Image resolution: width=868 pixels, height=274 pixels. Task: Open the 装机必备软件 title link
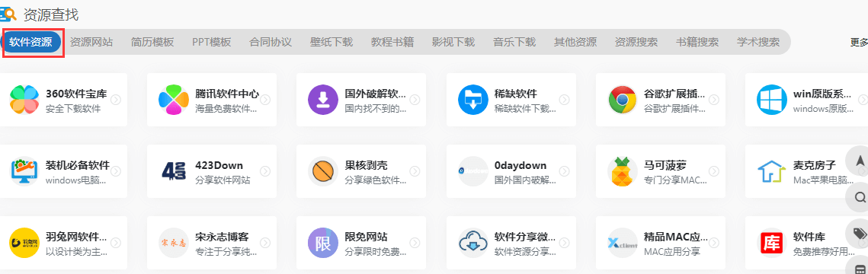pyautogui.click(x=78, y=165)
